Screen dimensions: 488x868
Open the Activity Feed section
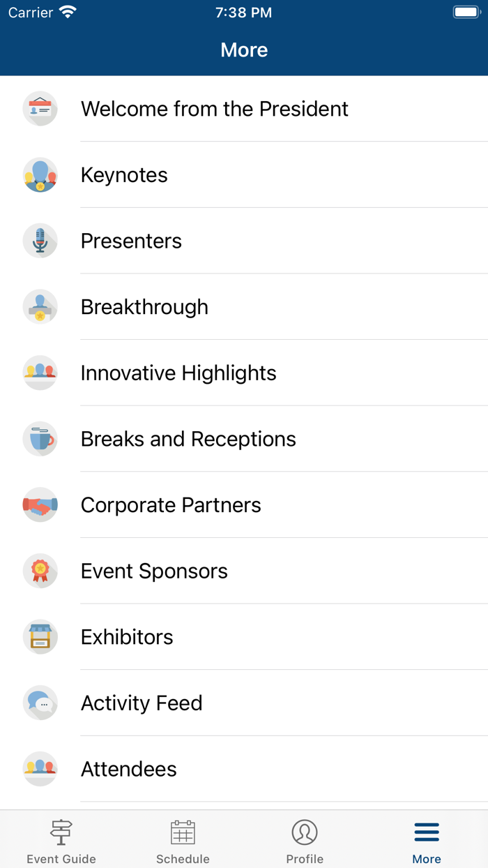point(142,703)
